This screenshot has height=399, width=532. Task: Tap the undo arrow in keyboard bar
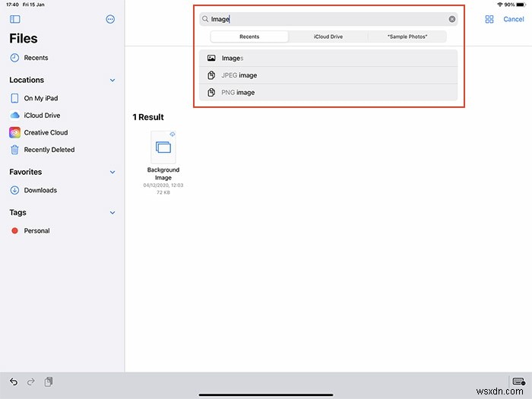click(x=14, y=382)
